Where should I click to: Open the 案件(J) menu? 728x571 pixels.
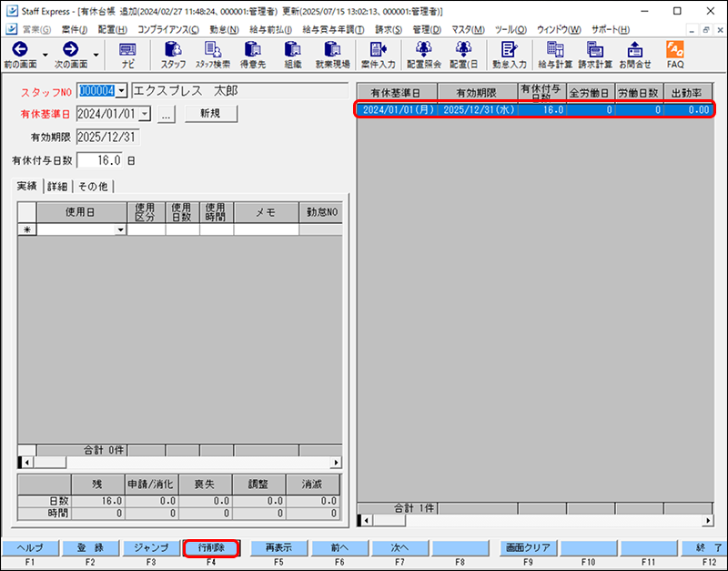click(75, 29)
